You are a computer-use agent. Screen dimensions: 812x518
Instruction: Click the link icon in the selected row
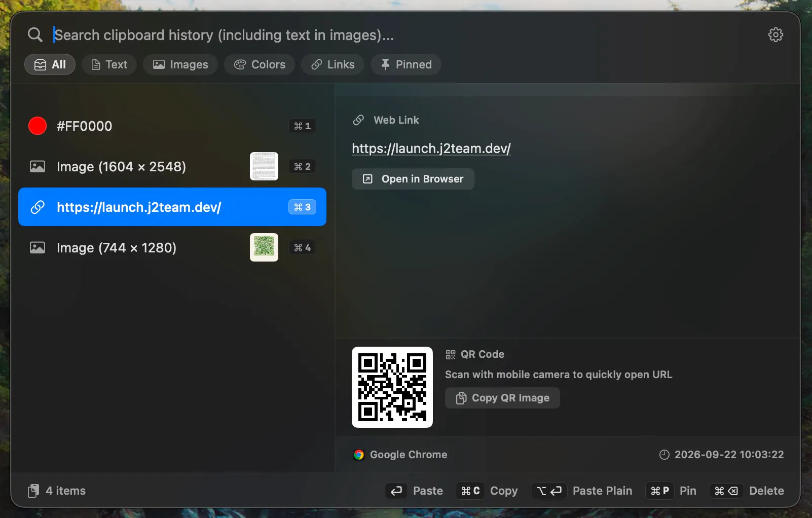pyautogui.click(x=38, y=207)
